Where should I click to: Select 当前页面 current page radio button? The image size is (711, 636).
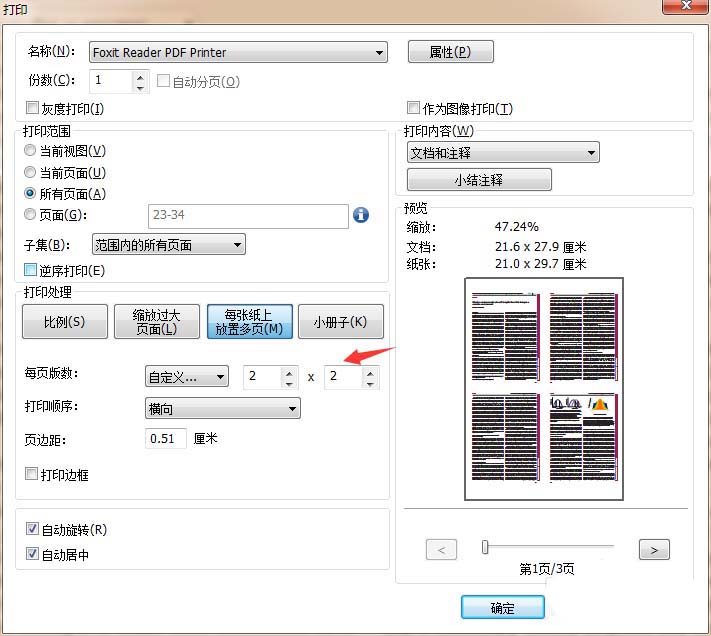31,172
